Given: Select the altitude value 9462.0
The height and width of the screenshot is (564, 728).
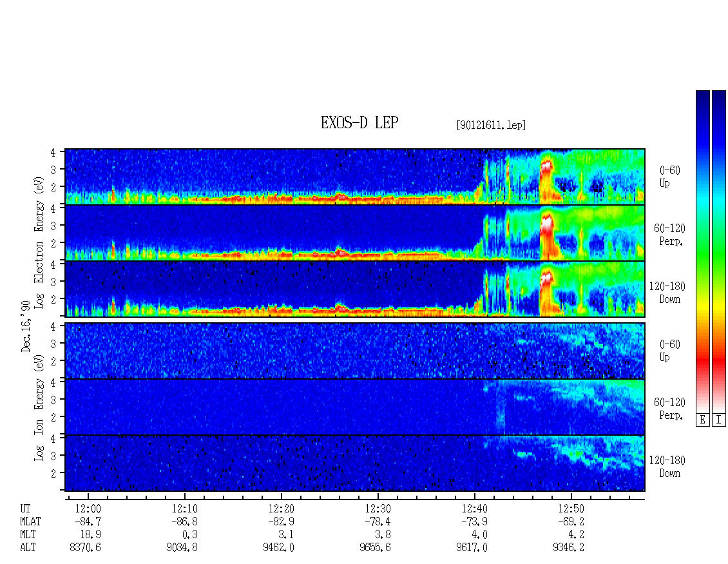Looking at the screenshot, I should 278,547.
